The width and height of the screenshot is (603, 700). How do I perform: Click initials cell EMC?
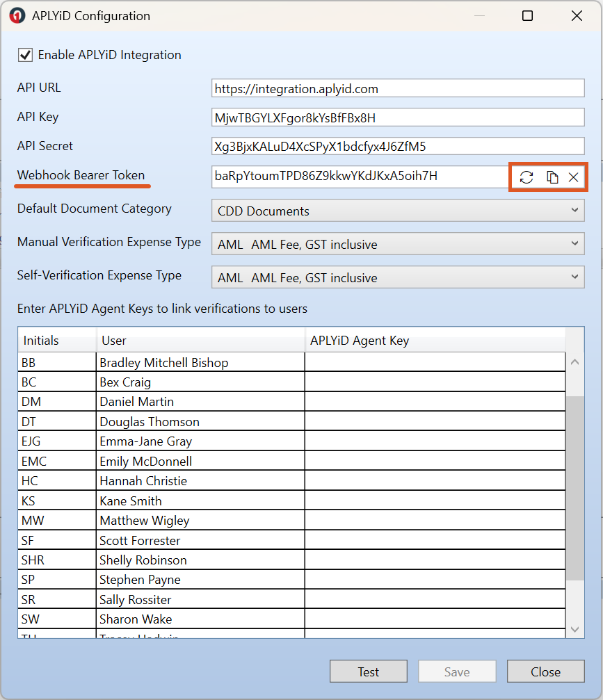click(x=57, y=461)
